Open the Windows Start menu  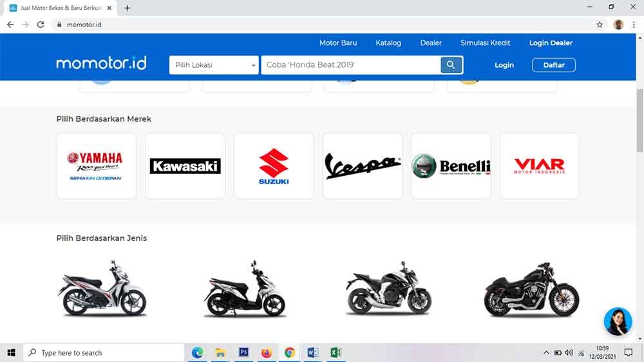11,352
